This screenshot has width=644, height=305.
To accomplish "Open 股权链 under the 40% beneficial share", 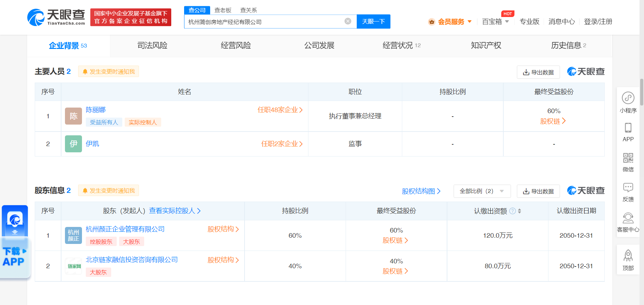I will click(395, 271).
